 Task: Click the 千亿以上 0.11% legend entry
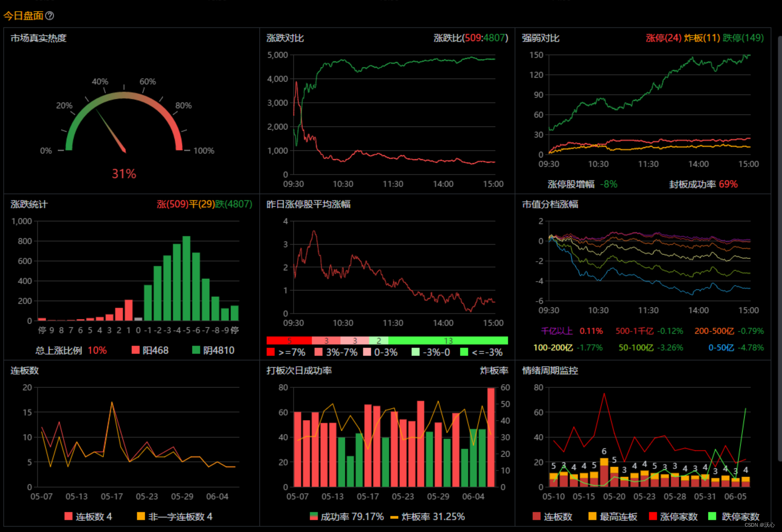pyautogui.click(x=572, y=331)
